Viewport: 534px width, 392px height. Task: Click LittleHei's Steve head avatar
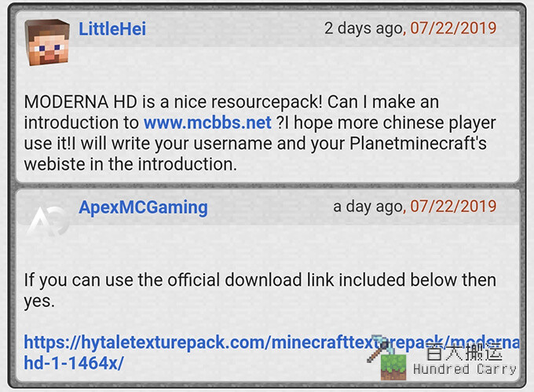(47, 42)
